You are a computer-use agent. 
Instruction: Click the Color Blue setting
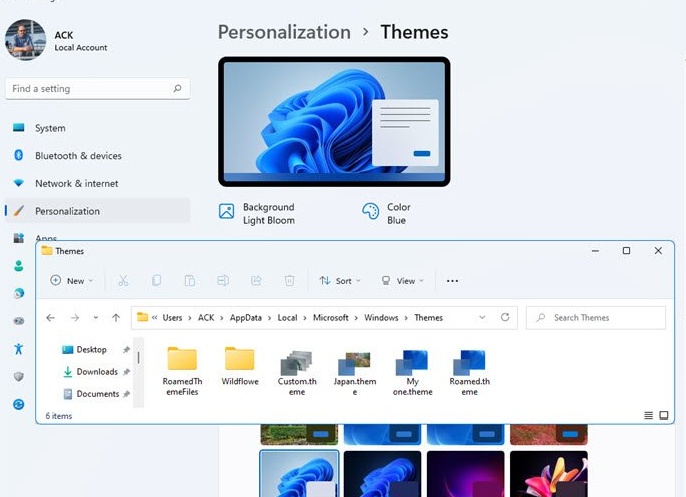(x=387, y=214)
